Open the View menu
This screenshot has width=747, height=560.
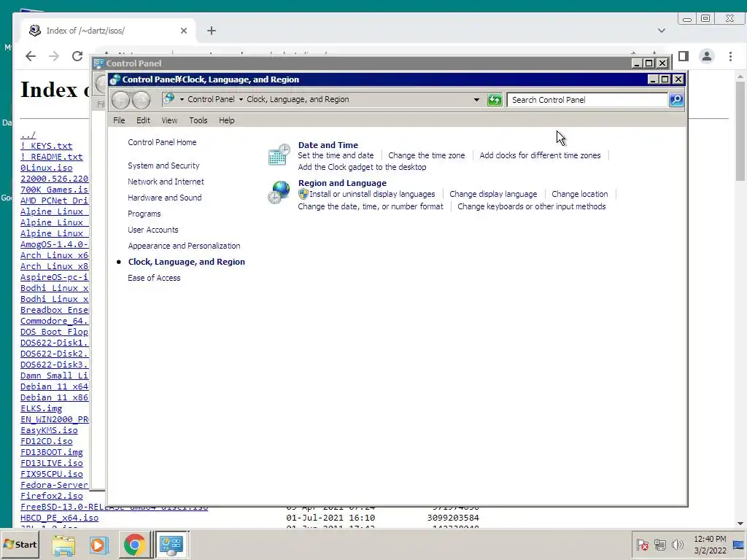pos(169,120)
